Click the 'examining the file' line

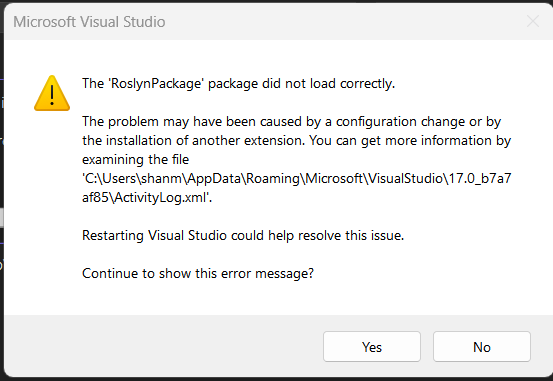[135, 160]
